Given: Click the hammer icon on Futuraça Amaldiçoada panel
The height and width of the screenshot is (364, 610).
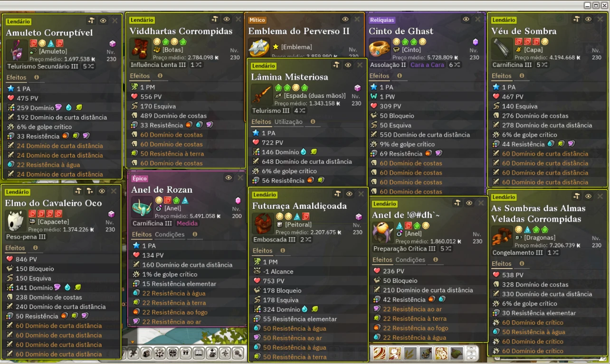Looking at the screenshot, I should 337,194.
